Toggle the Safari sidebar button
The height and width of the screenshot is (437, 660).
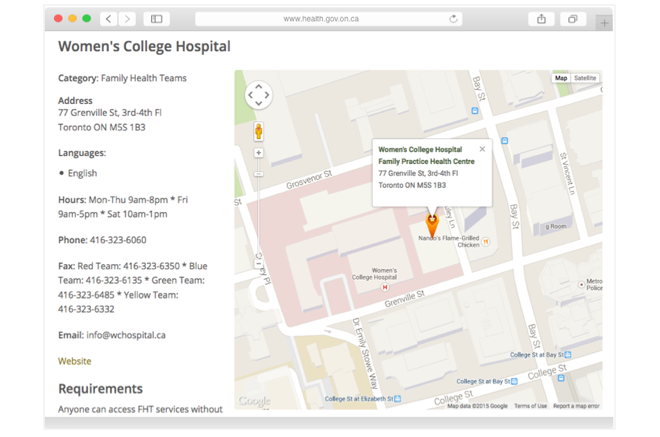(x=157, y=19)
